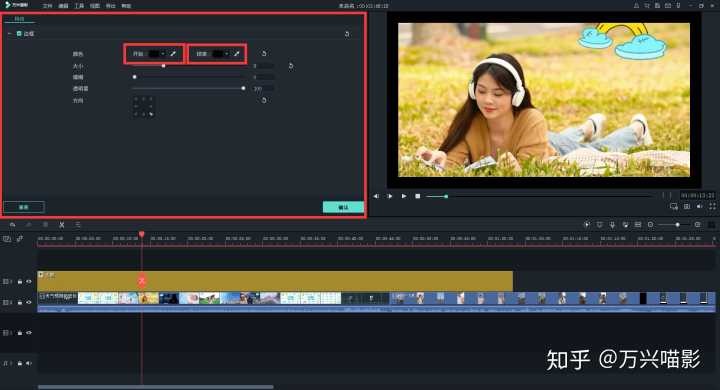
Task: Pick end color with the eyedropper
Action: coord(237,54)
